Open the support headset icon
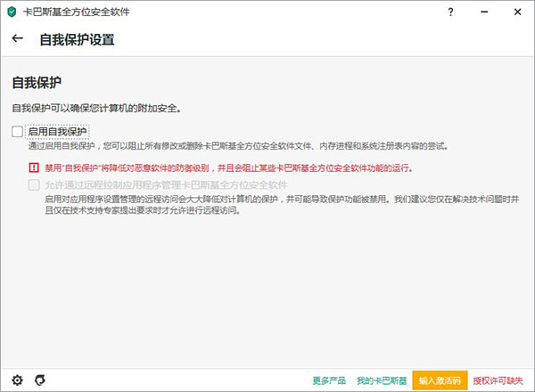The height and width of the screenshot is (392, 535). 39,380
